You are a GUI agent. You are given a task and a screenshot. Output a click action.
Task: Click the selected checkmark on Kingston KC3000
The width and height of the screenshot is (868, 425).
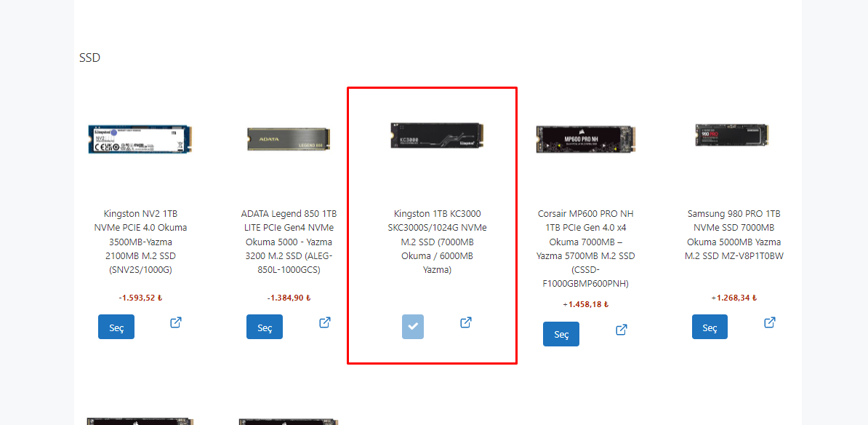pos(413,326)
